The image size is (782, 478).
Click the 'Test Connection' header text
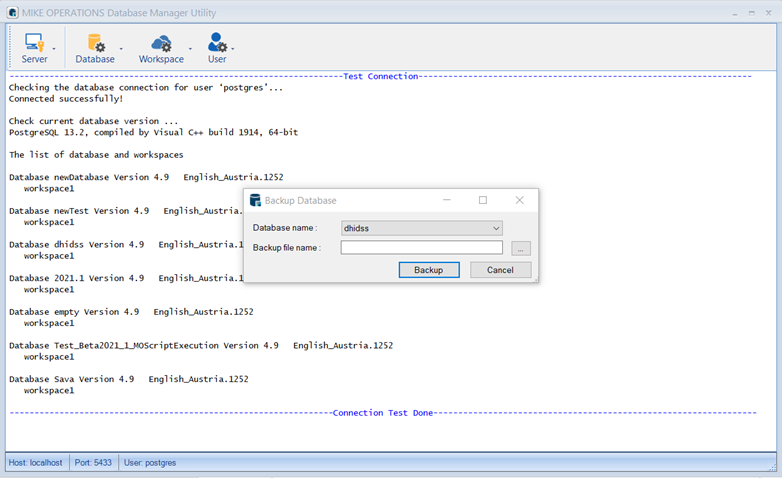[381, 76]
